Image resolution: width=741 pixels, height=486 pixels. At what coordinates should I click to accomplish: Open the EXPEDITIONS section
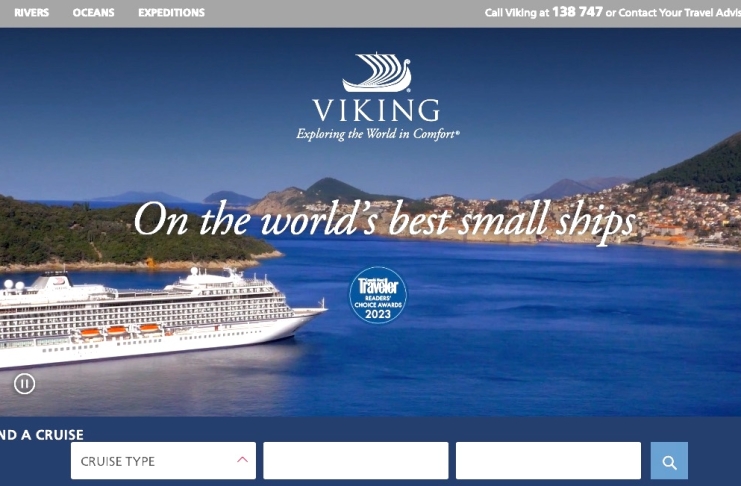(x=172, y=13)
